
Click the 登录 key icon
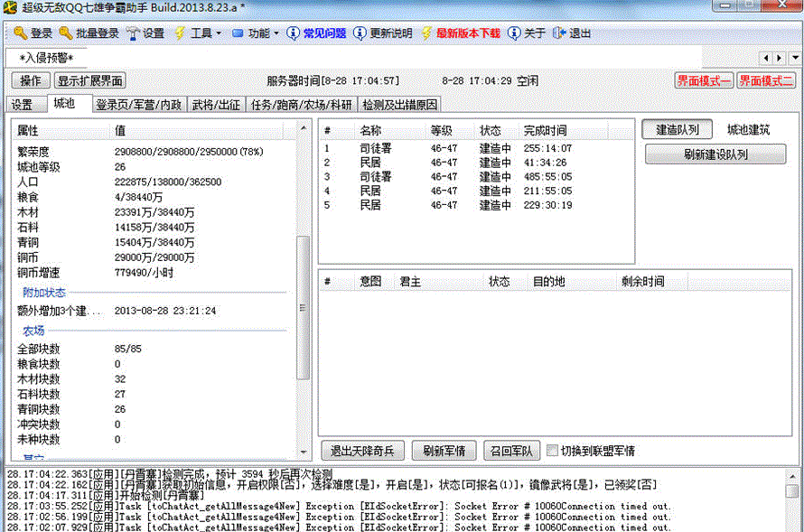(x=20, y=33)
